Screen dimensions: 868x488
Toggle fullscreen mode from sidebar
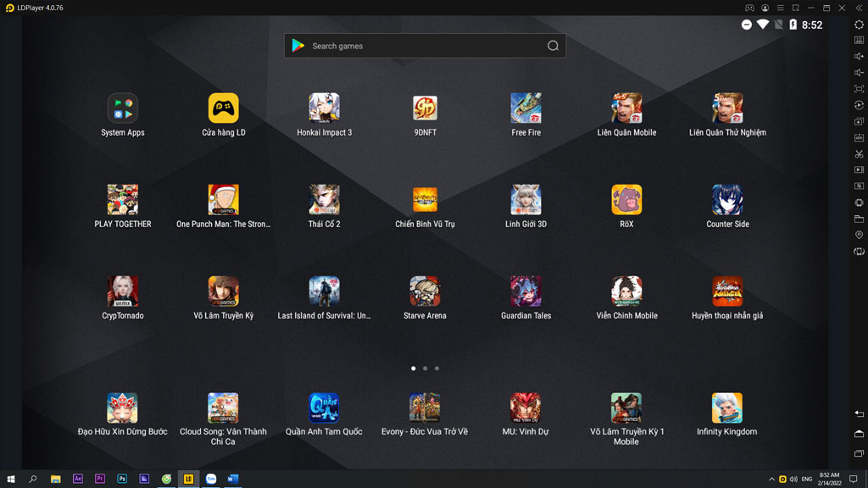859,89
